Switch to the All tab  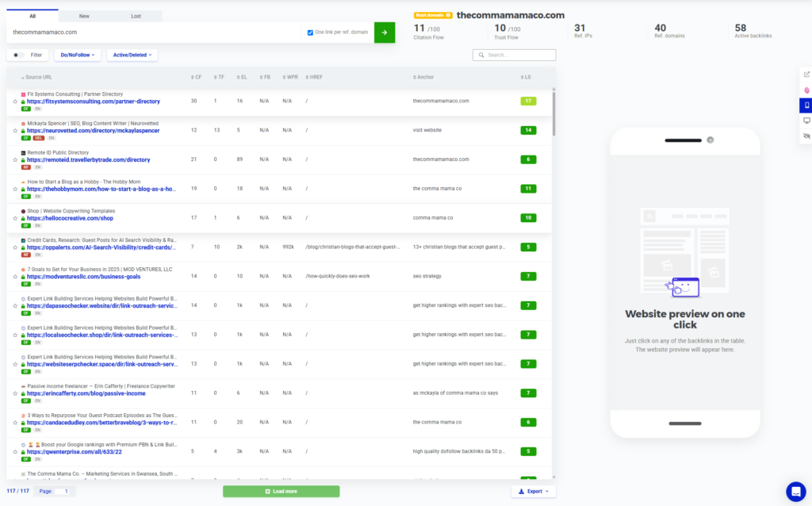(x=33, y=16)
